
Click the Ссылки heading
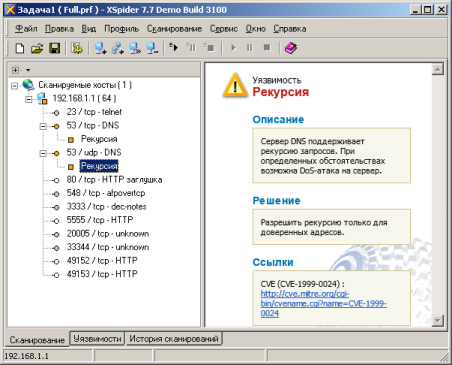tap(273, 262)
